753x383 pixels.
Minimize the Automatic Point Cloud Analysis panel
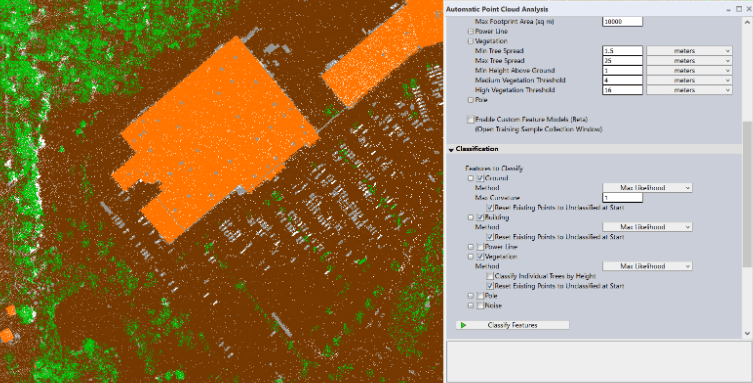729,9
